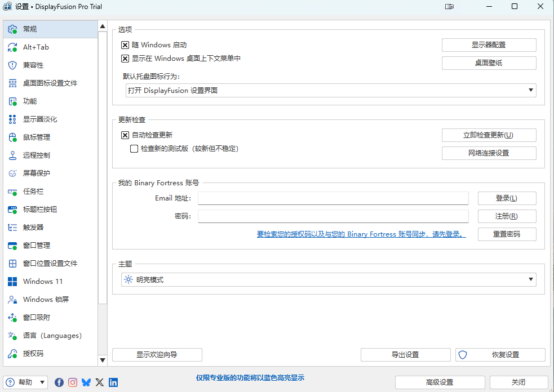This screenshot has height=392, width=554.
Task: Open the Instagram icon link
Action: (73, 382)
